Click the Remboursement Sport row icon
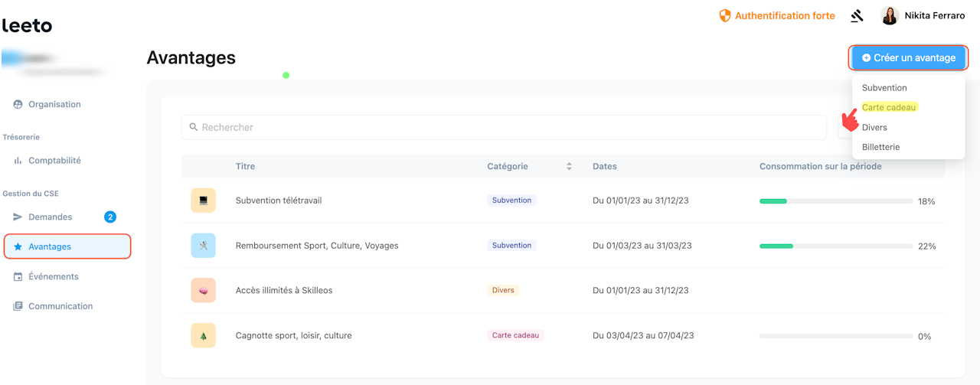This screenshot has width=980, height=385. tap(203, 246)
